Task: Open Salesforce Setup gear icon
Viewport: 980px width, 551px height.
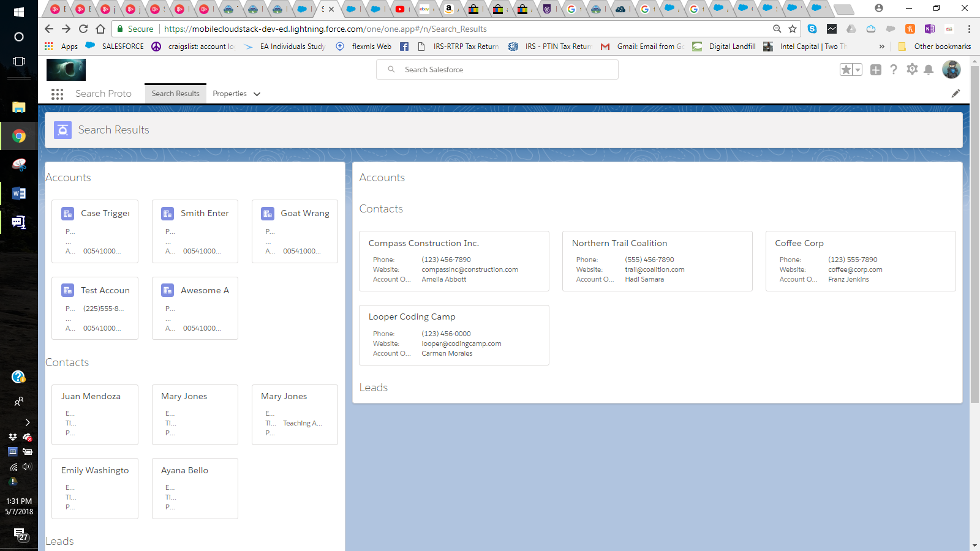Action: pos(911,70)
